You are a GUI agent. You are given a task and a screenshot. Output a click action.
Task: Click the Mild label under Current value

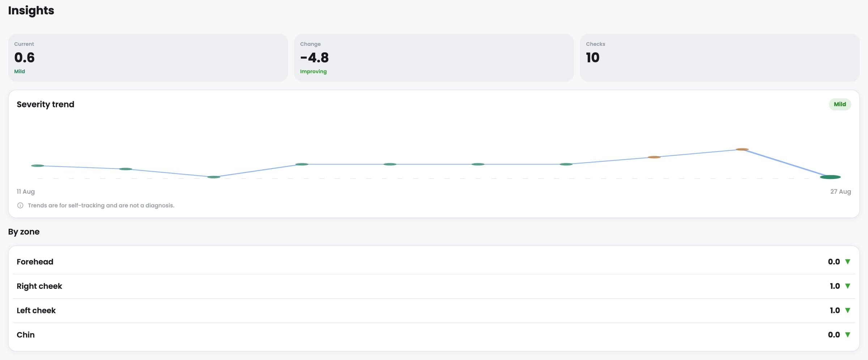20,72
